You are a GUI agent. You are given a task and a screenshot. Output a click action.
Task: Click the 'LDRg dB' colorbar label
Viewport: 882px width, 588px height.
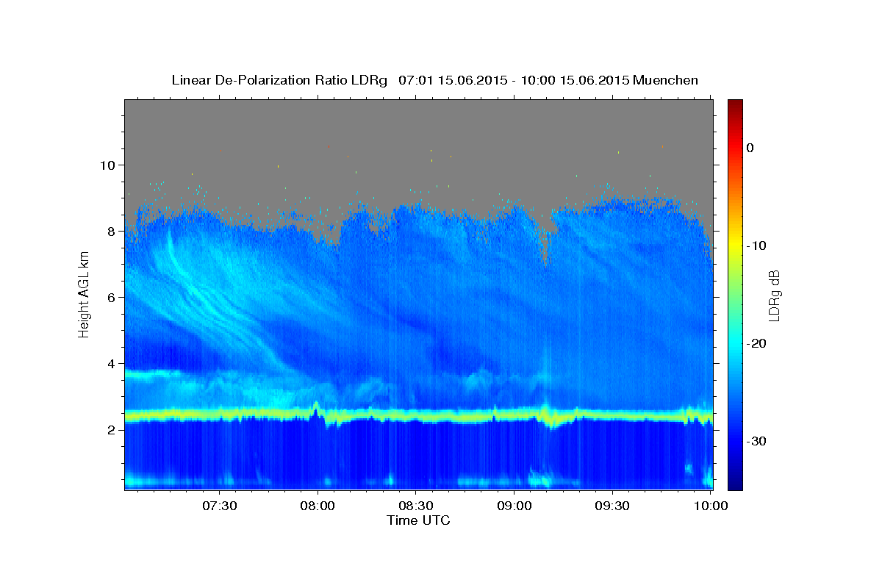[x=774, y=295]
